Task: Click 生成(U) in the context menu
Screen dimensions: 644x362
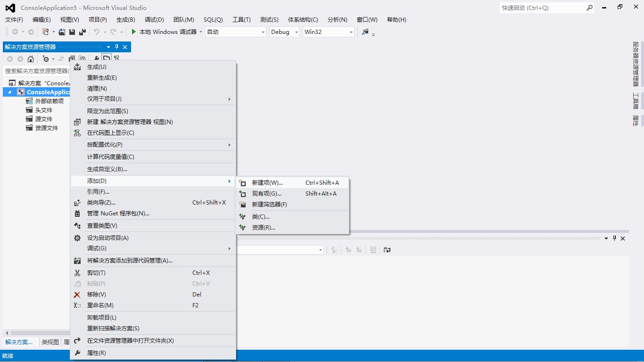Action: click(153, 67)
